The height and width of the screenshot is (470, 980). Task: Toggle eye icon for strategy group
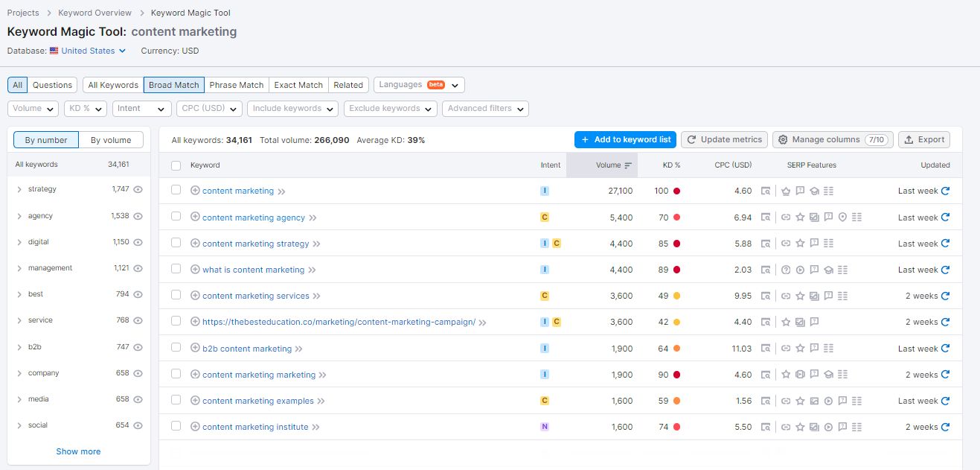tap(138, 189)
